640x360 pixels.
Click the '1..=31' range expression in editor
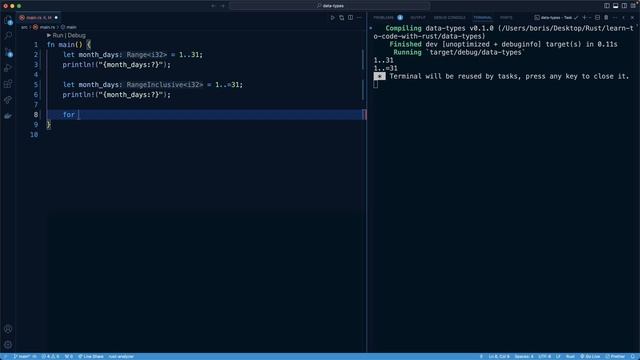point(227,85)
